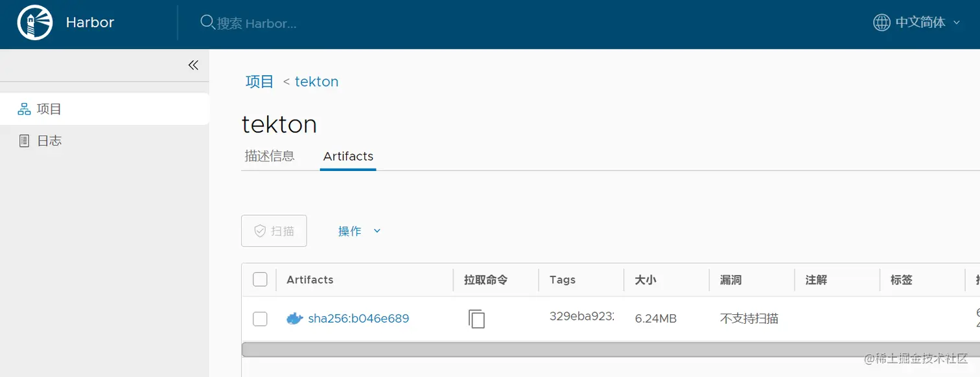Click the 不支持扫描 vulnerability cell

tap(749, 319)
